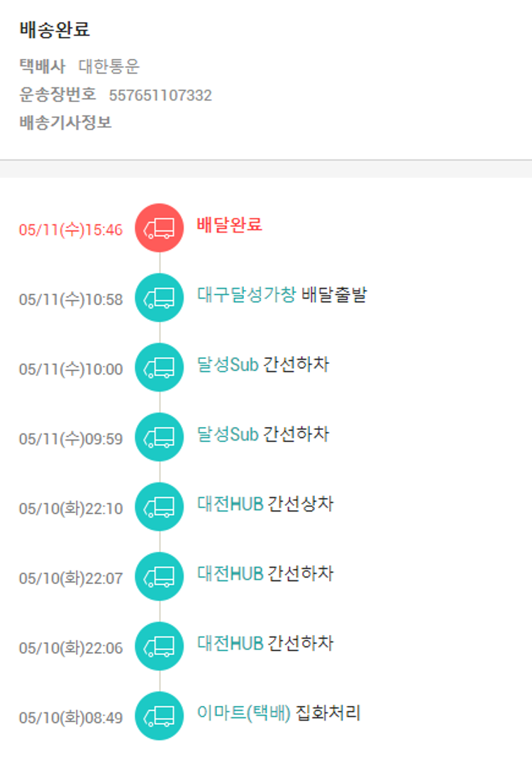Click tracking number 557651107332
532x769 pixels.
click(x=160, y=95)
